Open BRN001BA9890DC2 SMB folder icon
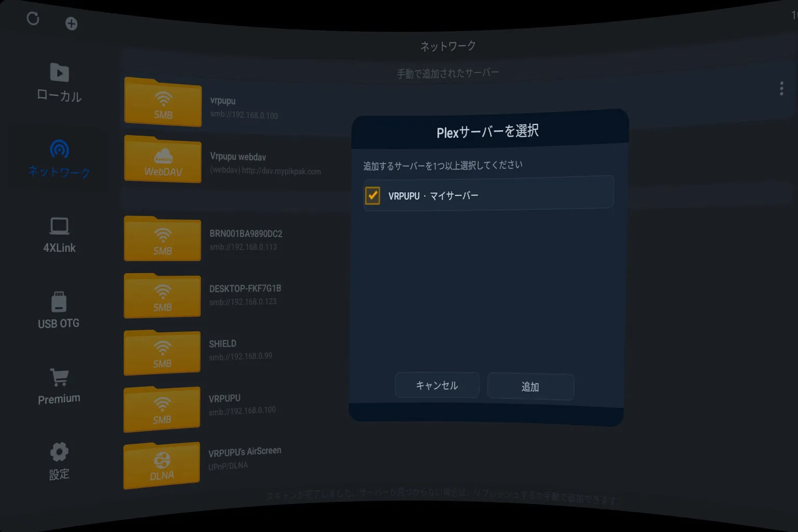This screenshot has height=532, width=798. (162, 239)
